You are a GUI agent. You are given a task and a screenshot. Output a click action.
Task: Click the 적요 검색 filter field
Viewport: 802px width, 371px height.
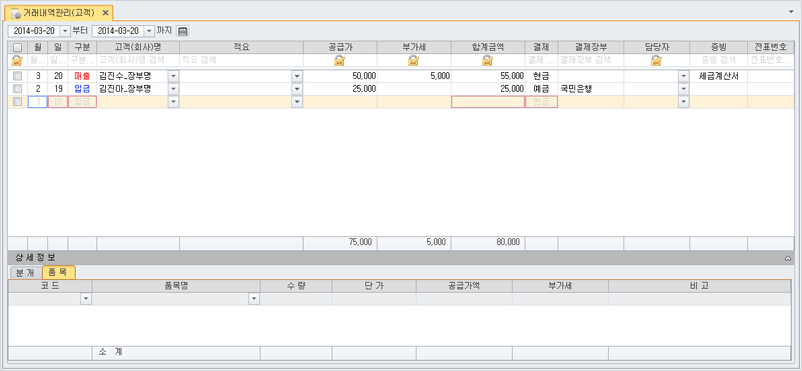point(241,60)
